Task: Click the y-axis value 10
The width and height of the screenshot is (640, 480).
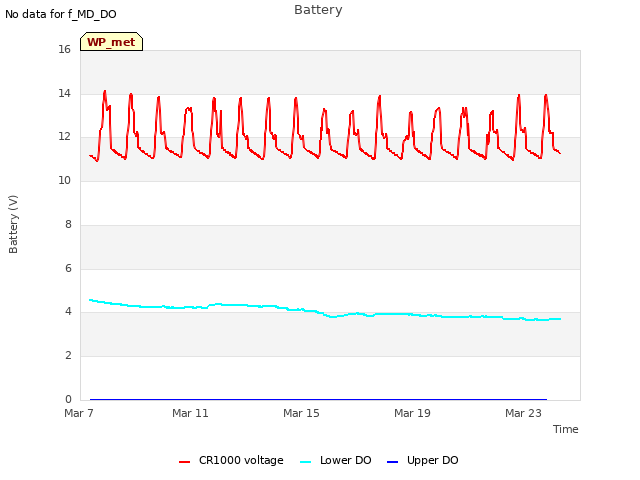Action: (64, 180)
